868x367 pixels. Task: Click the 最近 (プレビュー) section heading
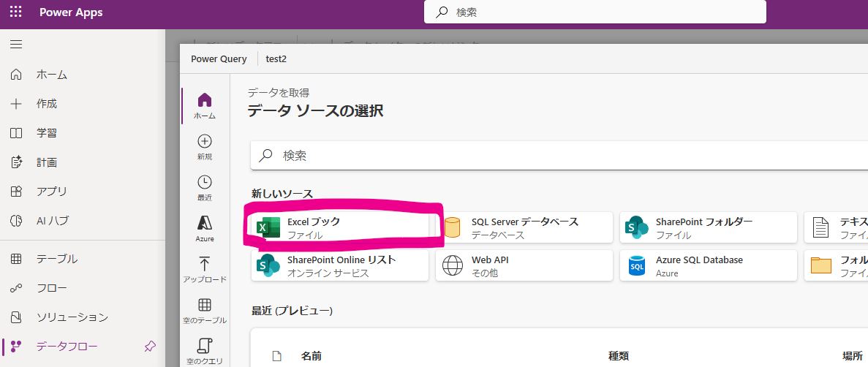(x=292, y=311)
